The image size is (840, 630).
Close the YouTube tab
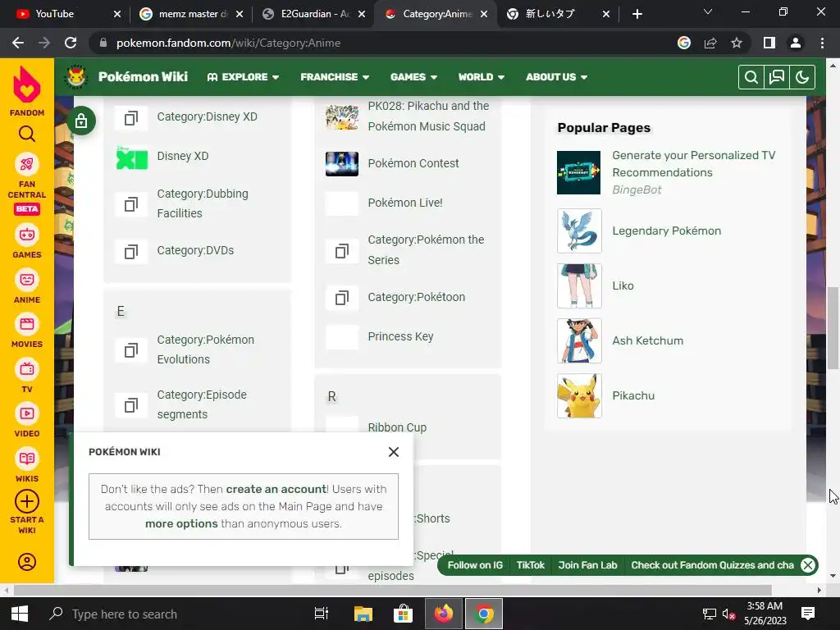(x=117, y=15)
